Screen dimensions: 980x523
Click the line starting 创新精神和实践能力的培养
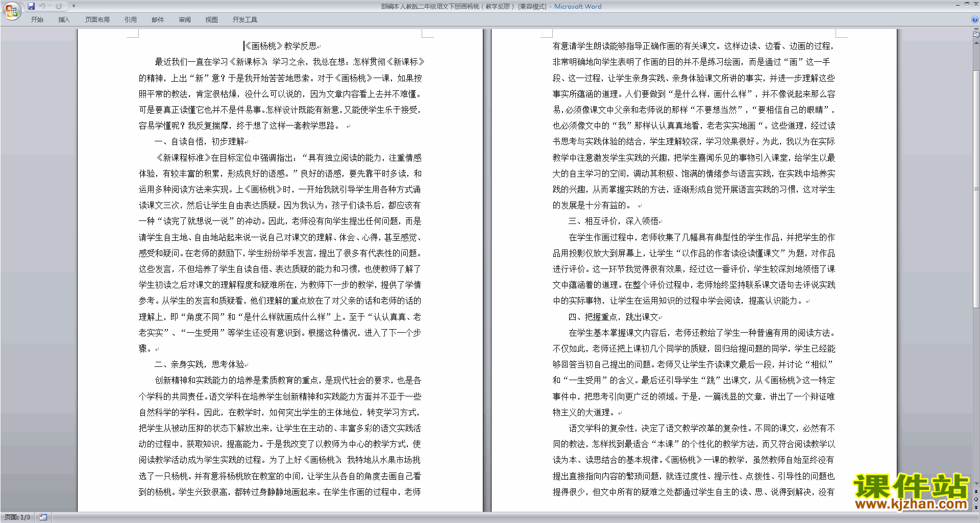288,380
